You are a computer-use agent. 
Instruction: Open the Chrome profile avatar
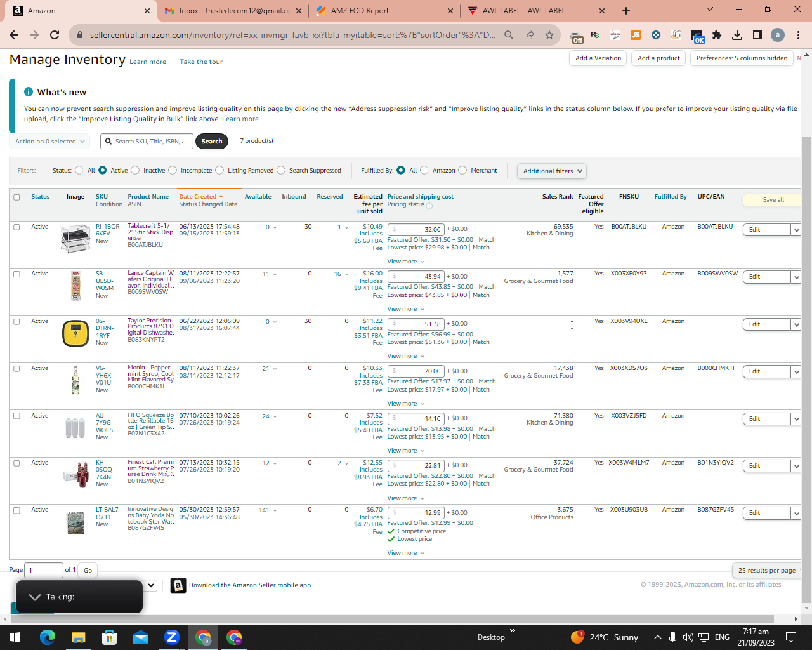pos(778,35)
